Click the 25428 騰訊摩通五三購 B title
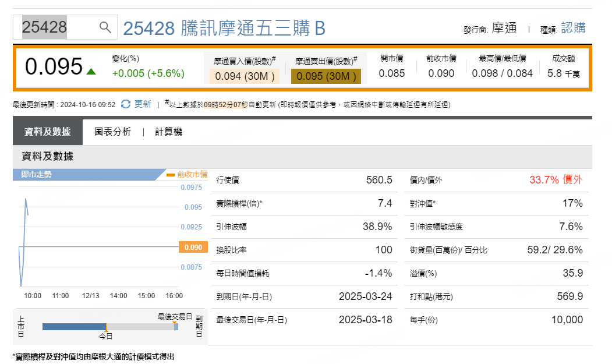The width and height of the screenshot is (612, 364). [224, 28]
